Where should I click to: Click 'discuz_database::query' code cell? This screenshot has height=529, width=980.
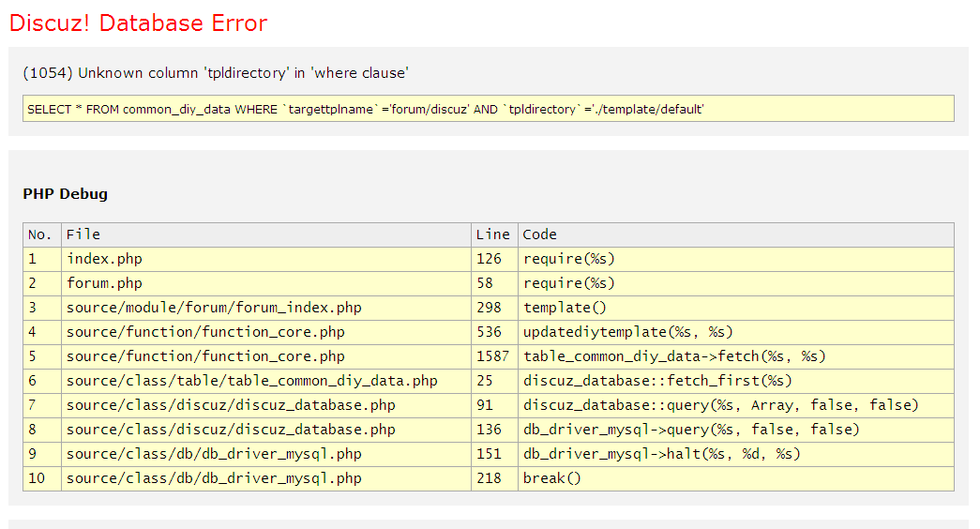pyautogui.click(x=736, y=405)
